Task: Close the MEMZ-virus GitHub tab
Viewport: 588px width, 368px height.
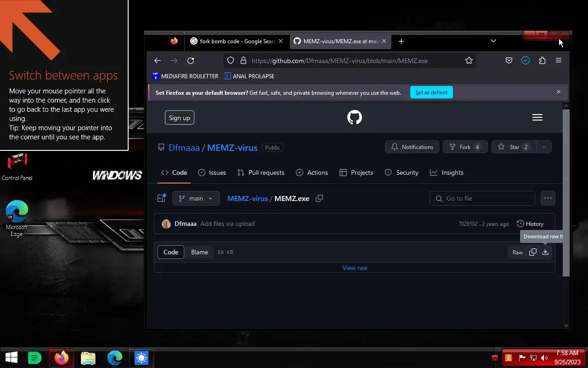Action: [384, 41]
